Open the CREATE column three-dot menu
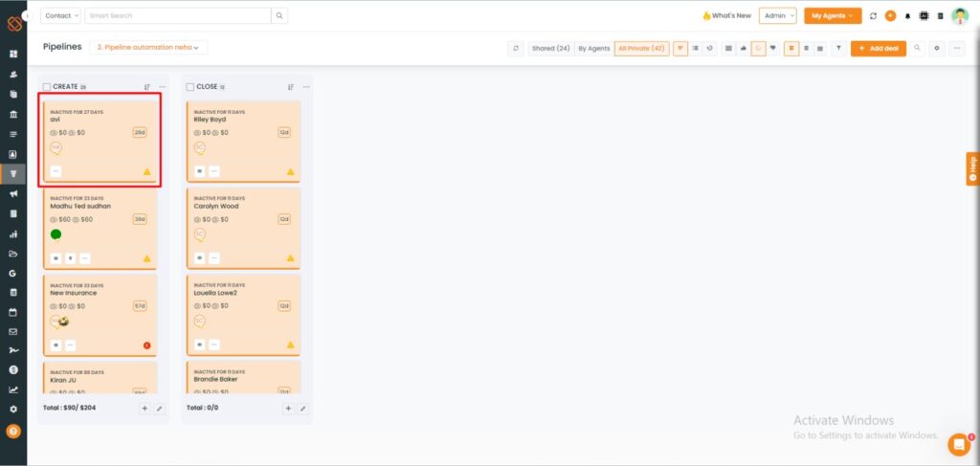This screenshot has height=466, width=980. pyautogui.click(x=162, y=87)
